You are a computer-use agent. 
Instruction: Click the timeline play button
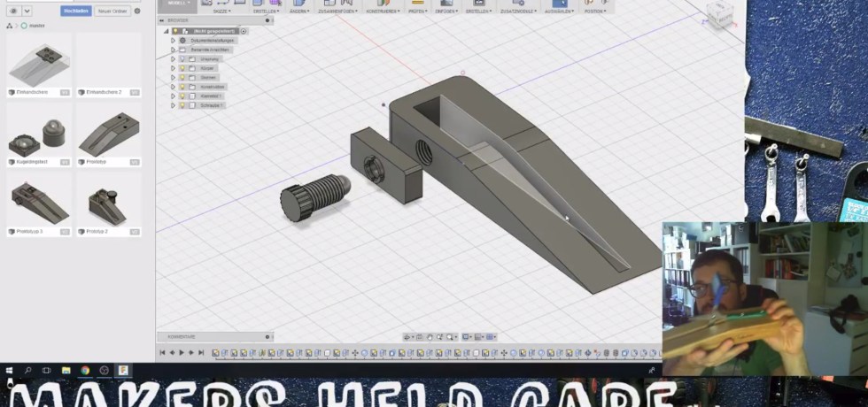click(182, 353)
